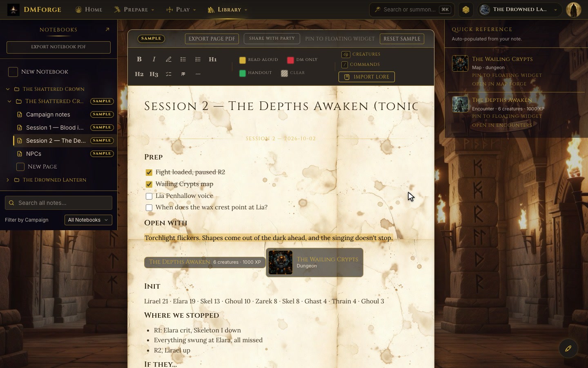Focus the Search all notes field
This screenshot has height=368, width=588.
pos(58,203)
